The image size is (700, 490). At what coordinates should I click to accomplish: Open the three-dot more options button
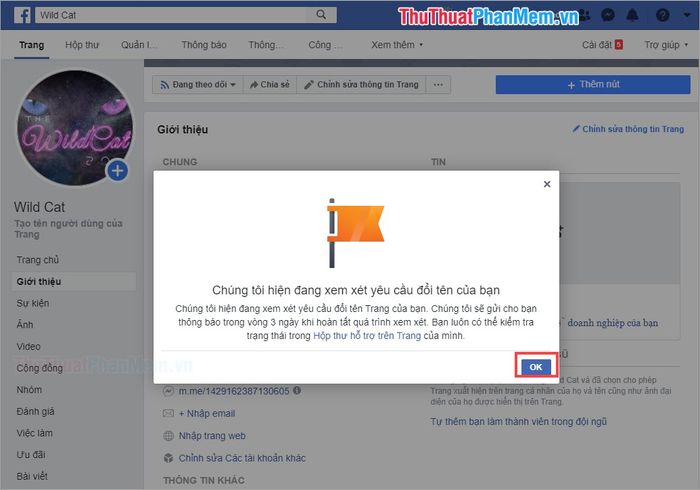point(438,84)
